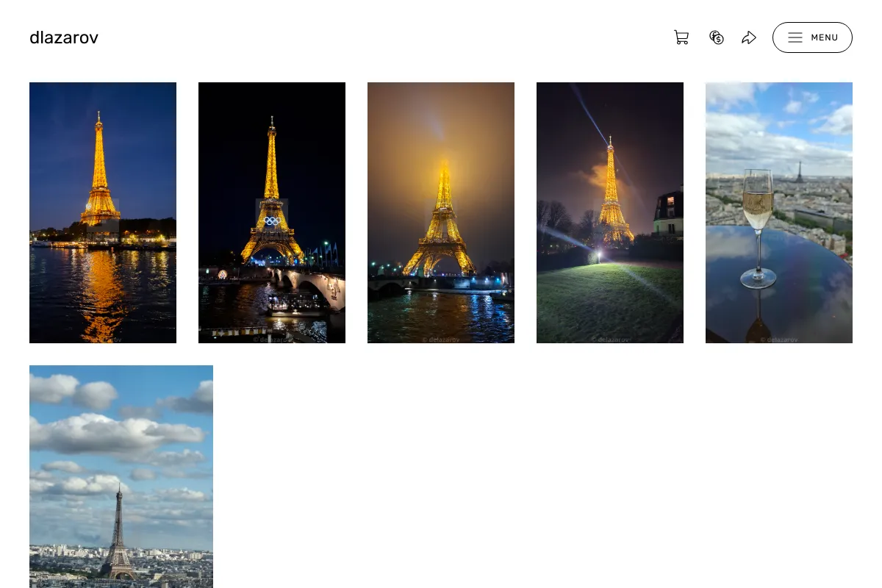Open the foggy orange-glow Eiffel Tower photo

point(441,212)
